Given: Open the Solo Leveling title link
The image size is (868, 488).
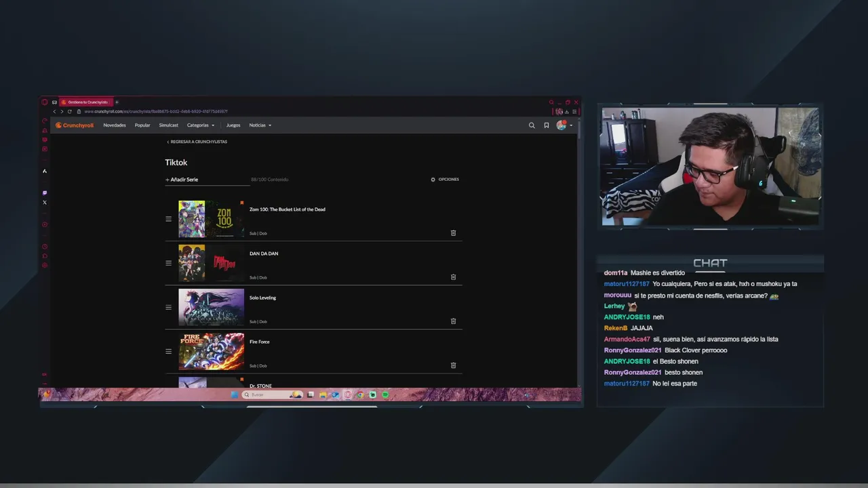Looking at the screenshot, I should (x=262, y=298).
